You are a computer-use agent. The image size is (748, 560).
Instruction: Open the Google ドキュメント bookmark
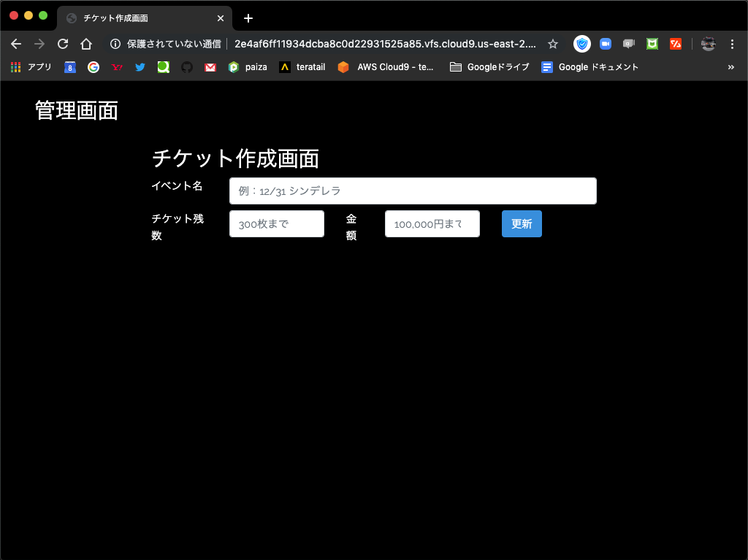point(589,67)
